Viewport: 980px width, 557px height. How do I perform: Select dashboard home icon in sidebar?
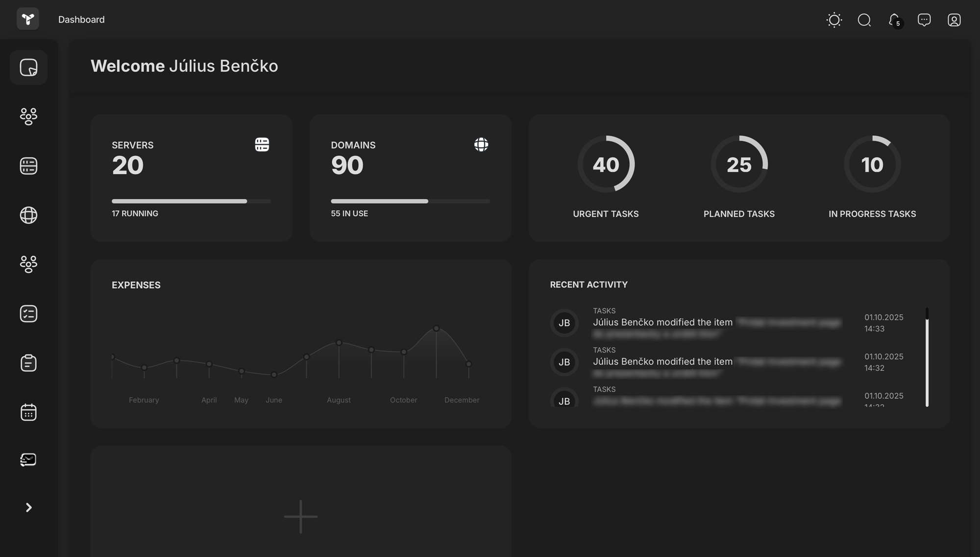pos(28,68)
